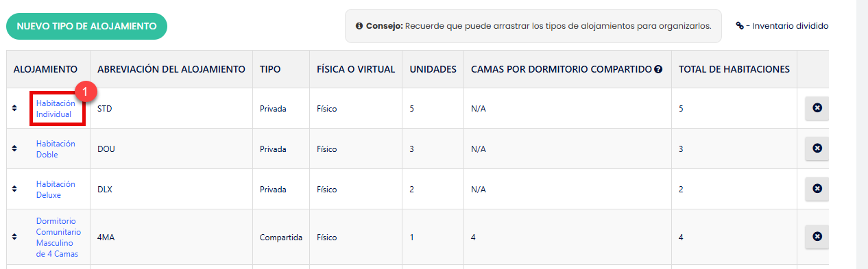Viewport: 868px width, 269px height.
Task: Click the Total de Habitaciones header
Action: tap(734, 69)
